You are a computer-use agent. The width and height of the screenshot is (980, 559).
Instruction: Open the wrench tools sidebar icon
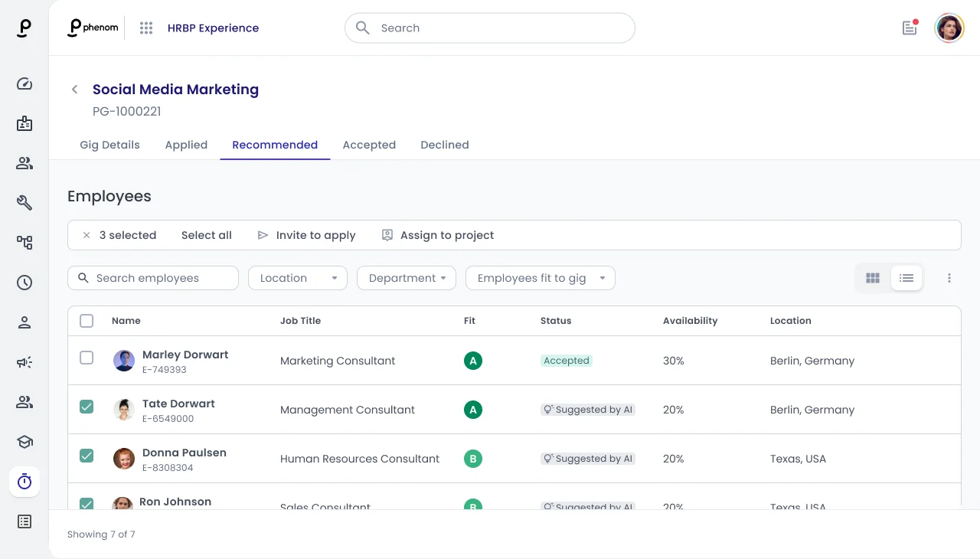(x=24, y=203)
